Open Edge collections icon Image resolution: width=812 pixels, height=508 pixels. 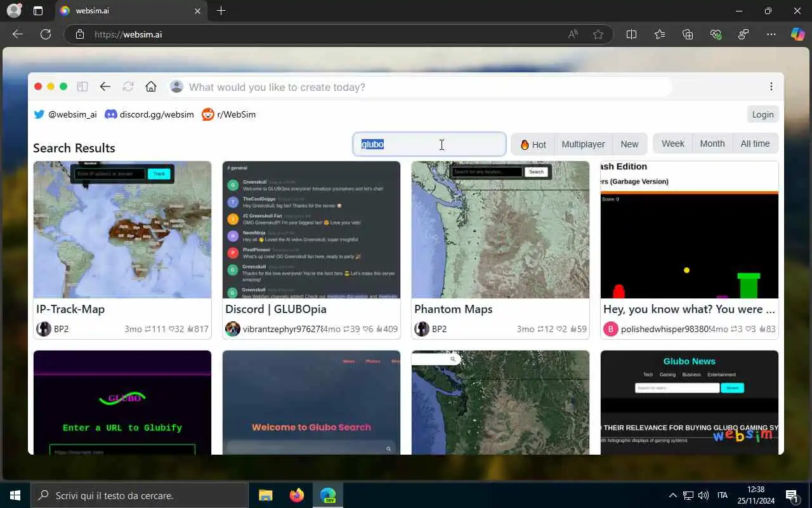click(688, 34)
